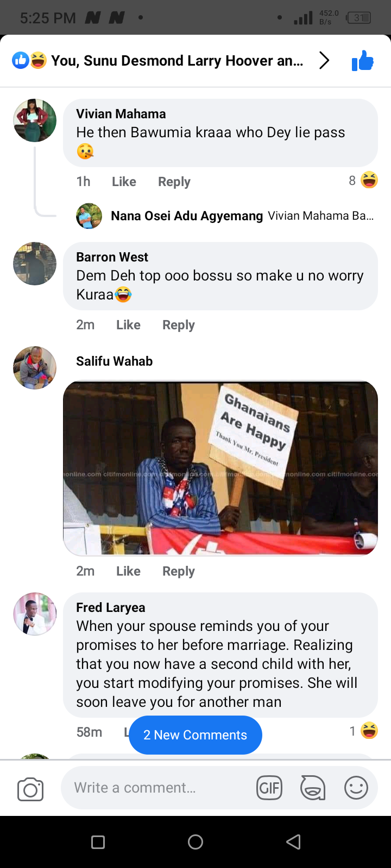Image resolution: width=391 pixels, height=868 pixels.
Task: Like Vivian Mahama's comment
Action: (124, 182)
